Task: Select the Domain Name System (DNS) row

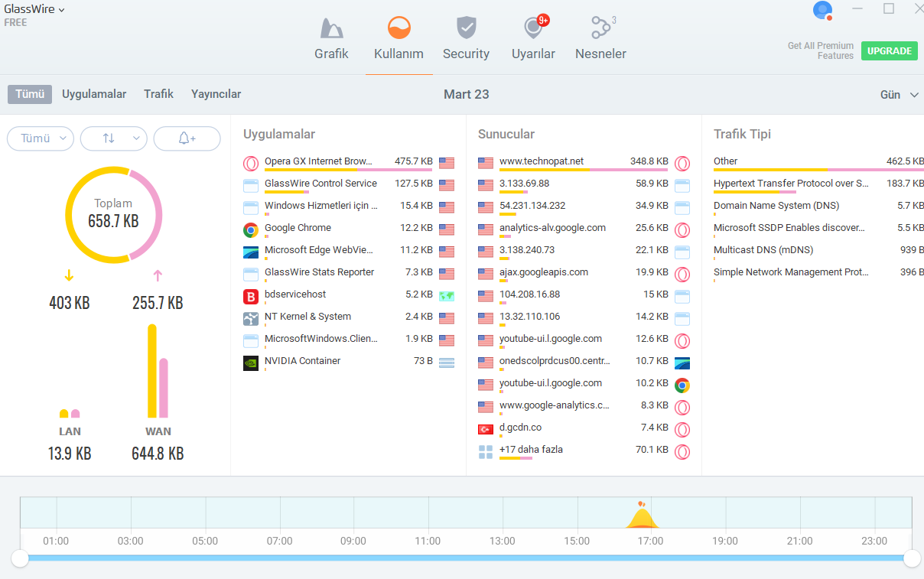Action: (818, 207)
